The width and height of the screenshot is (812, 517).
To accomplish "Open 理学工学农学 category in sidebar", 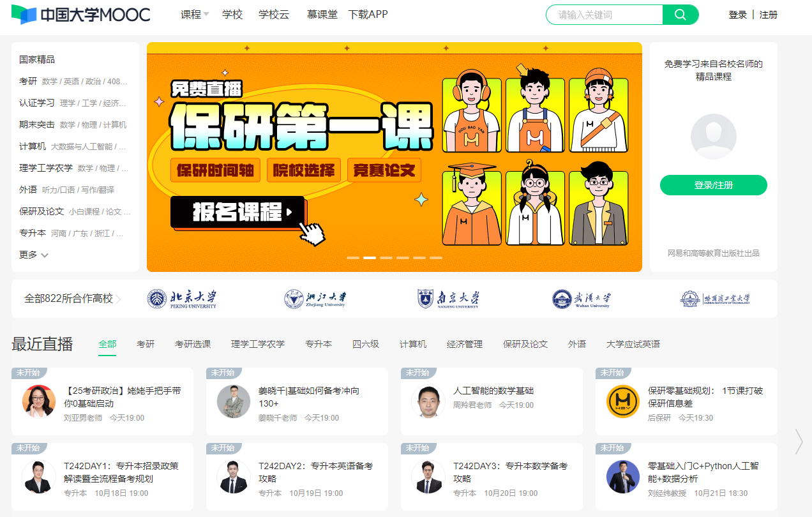I will [46, 168].
